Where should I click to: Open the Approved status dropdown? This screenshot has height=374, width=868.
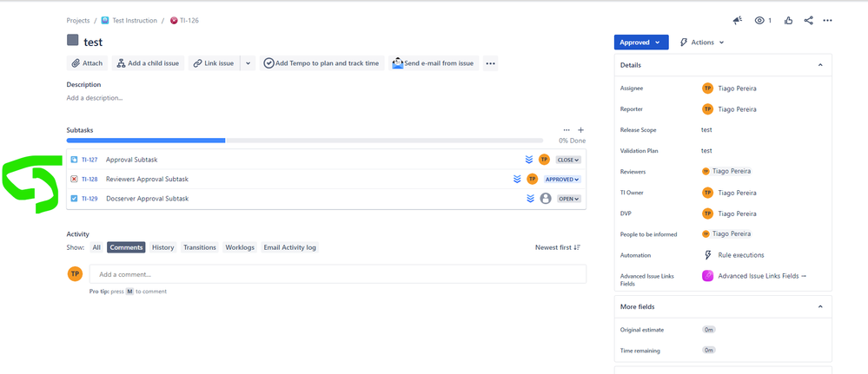point(641,42)
